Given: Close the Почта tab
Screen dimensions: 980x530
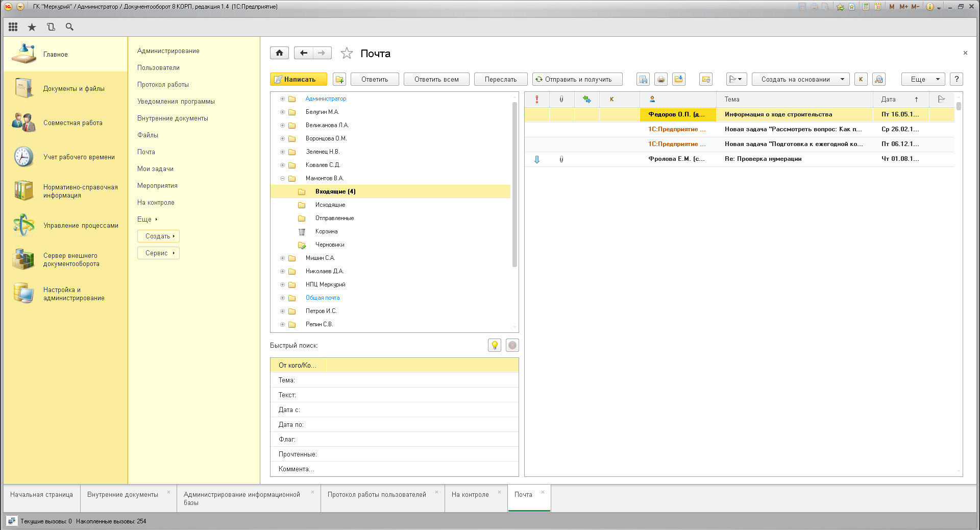Looking at the screenshot, I should [x=543, y=492].
